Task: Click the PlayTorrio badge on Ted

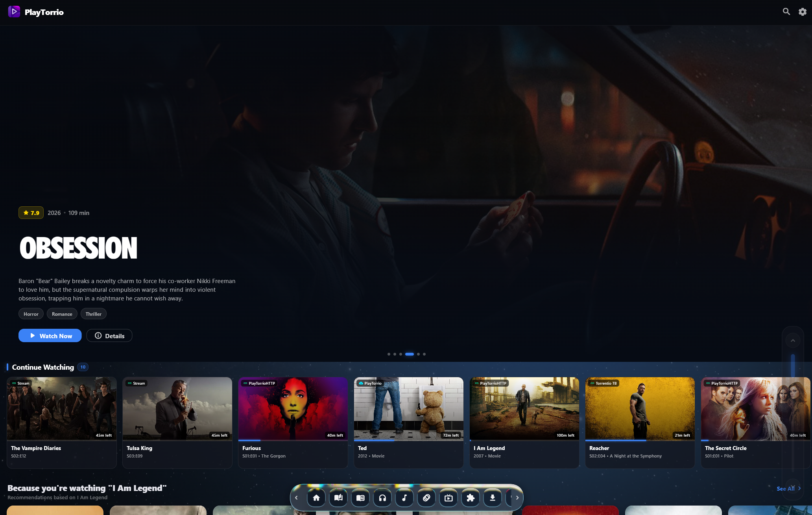Action: [370, 383]
